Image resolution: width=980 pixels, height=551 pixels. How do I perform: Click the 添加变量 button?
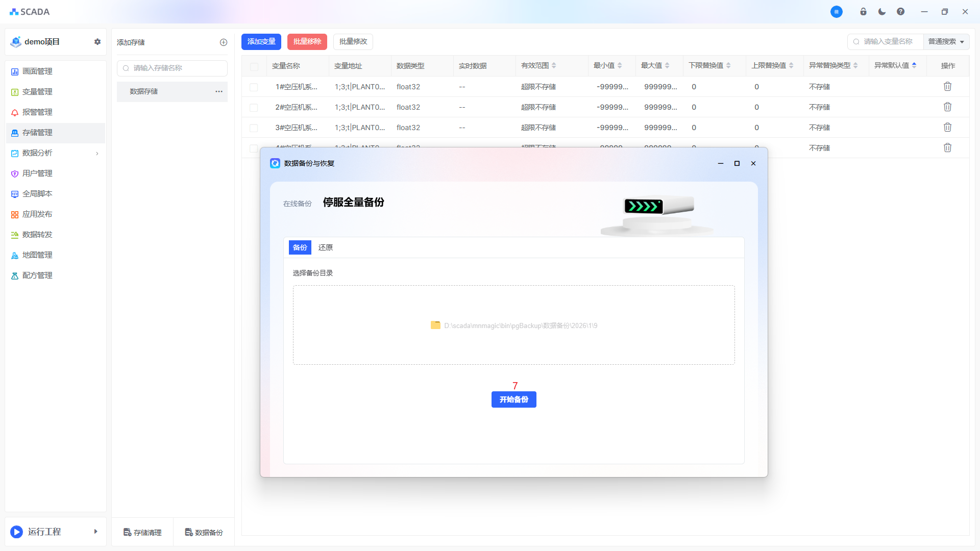click(x=261, y=42)
